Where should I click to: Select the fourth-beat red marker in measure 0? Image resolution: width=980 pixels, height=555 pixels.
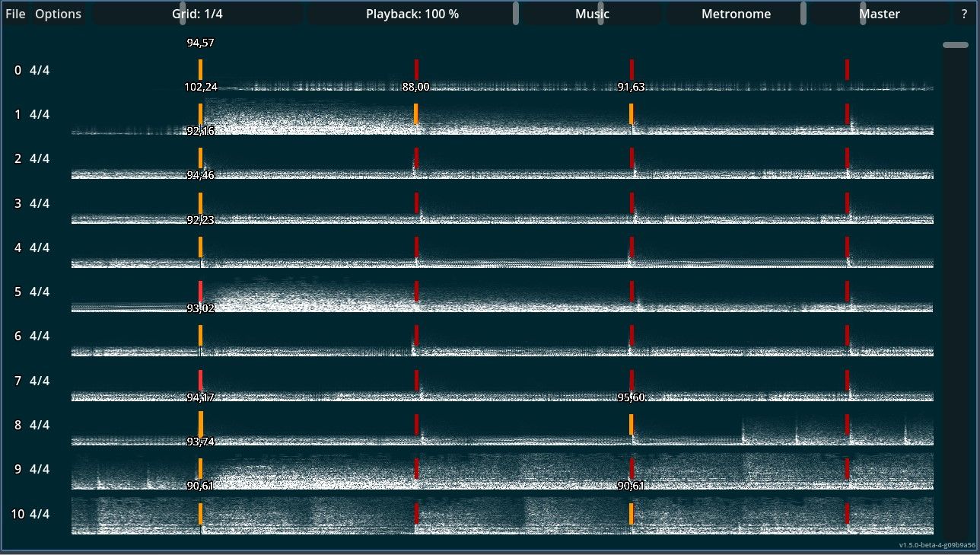(x=847, y=69)
